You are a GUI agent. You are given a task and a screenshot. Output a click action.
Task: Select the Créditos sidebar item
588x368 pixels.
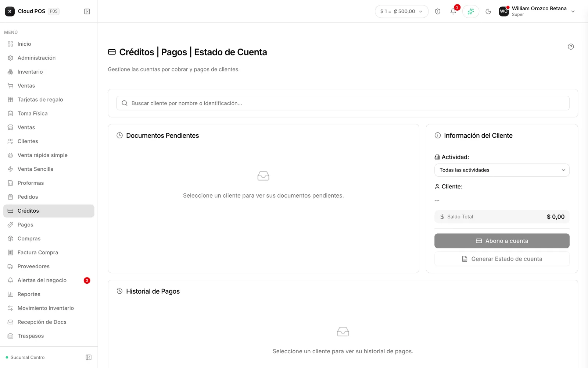(x=49, y=211)
